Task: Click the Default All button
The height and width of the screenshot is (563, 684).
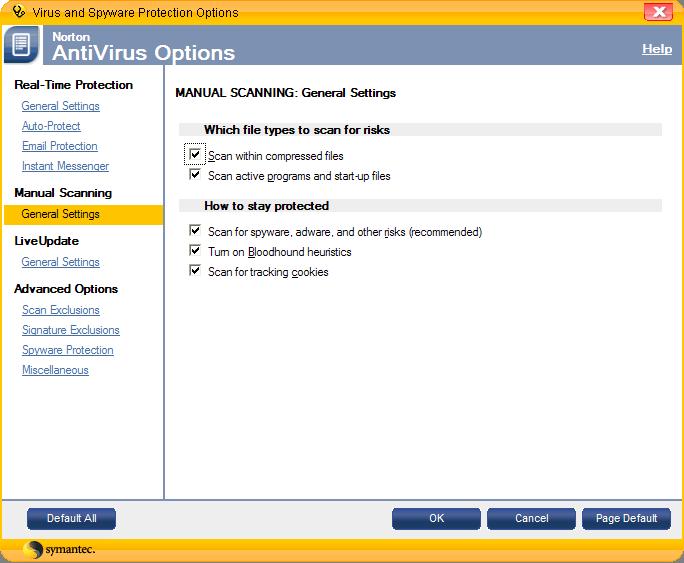Action: (x=72, y=519)
